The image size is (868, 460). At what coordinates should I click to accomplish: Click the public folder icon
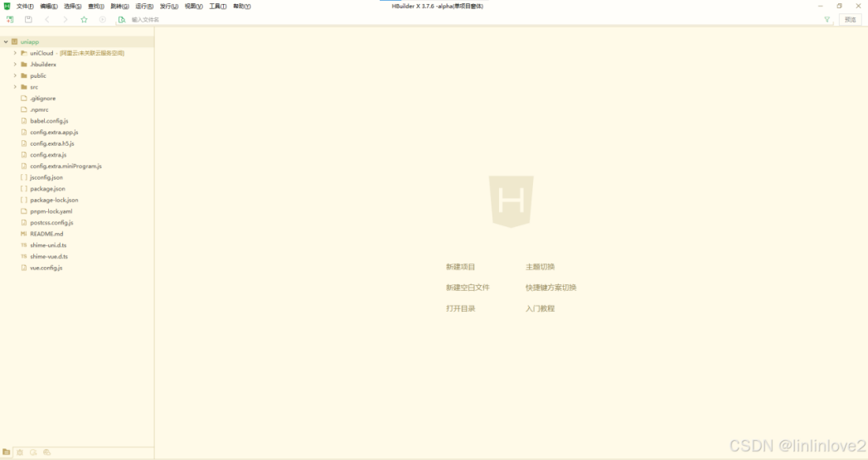[24, 75]
